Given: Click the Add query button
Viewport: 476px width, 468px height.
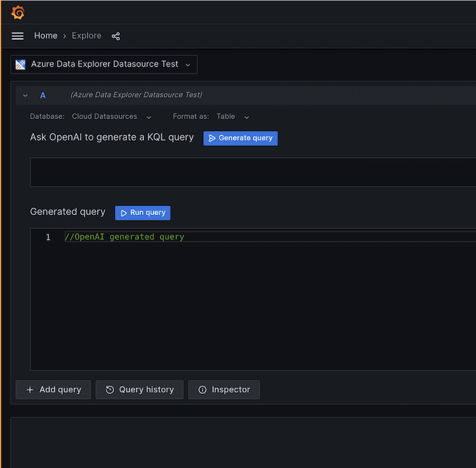Looking at the screenshot, I should 53,390.
